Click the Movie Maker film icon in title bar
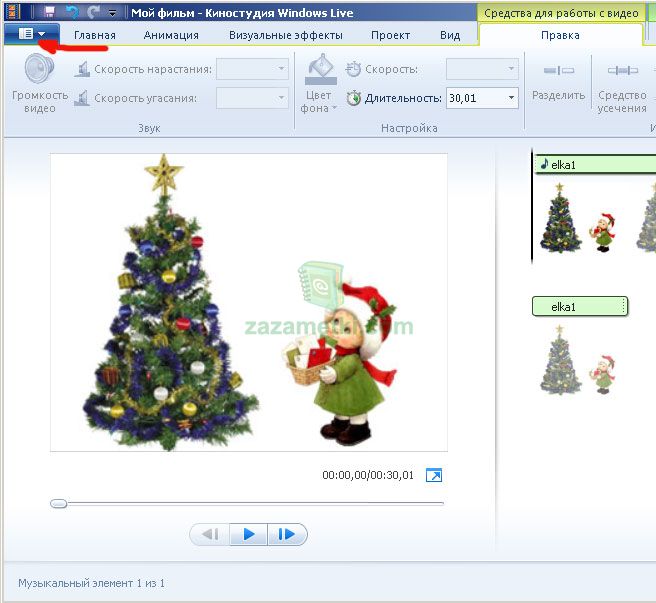The width and height of the screenshot is (656, 603). point(14,12)
